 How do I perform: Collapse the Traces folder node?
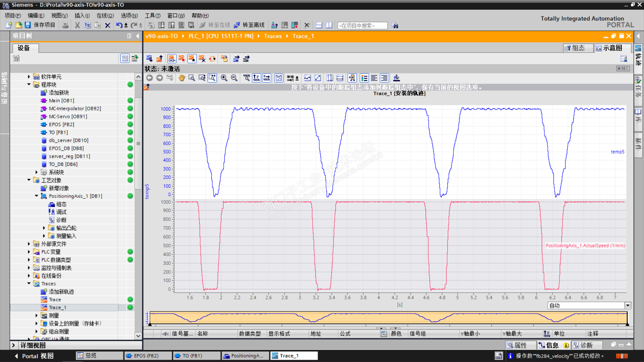click(29, 284)
